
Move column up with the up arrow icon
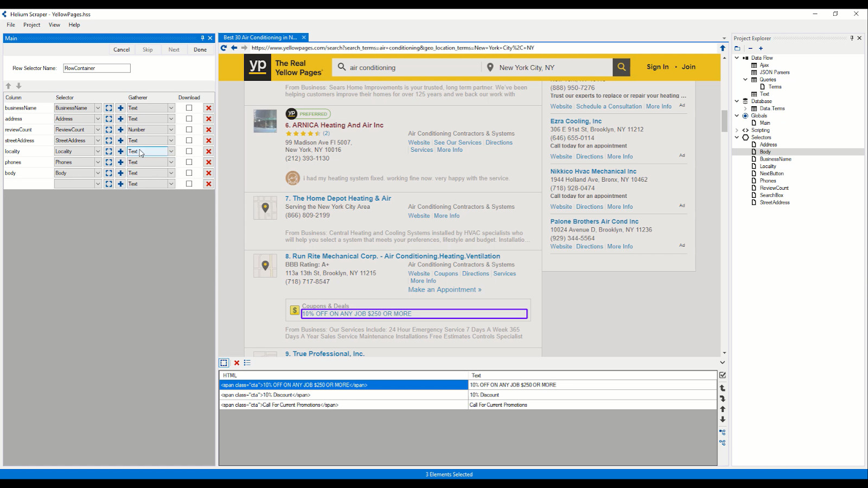coord(8,86)
